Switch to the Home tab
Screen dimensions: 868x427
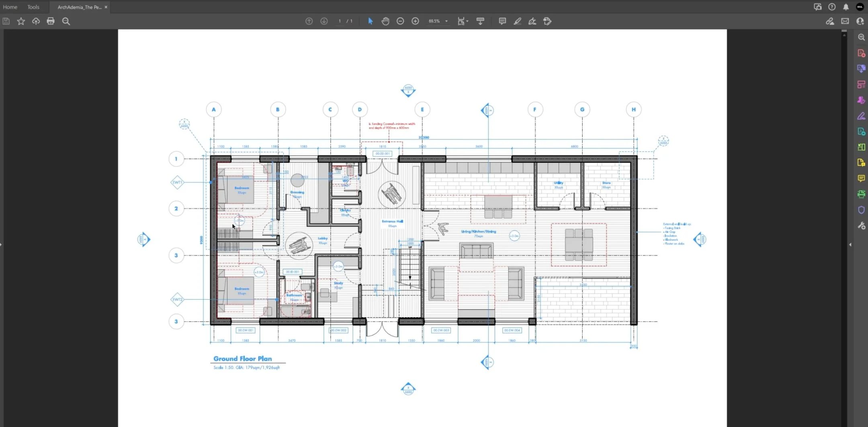[x=10, y=6]
